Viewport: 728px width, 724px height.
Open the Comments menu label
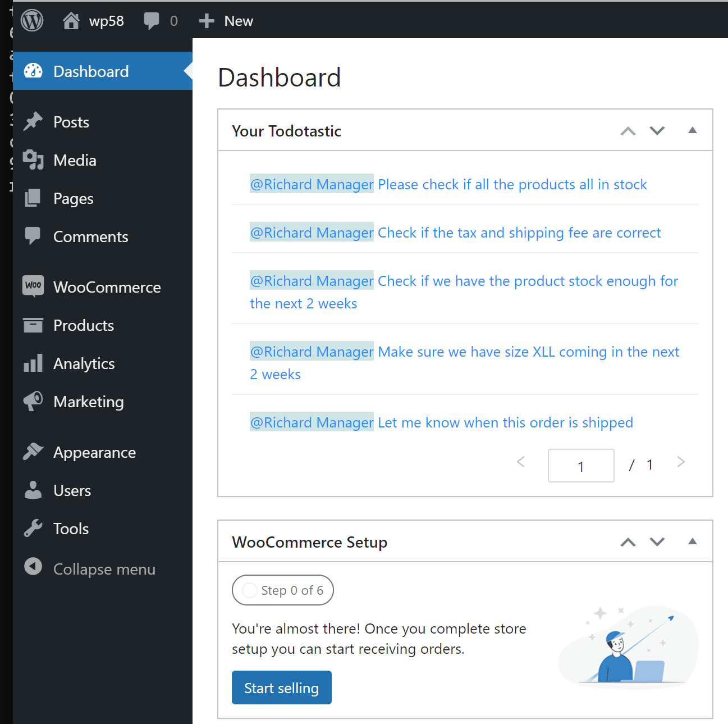click(91, 236)
